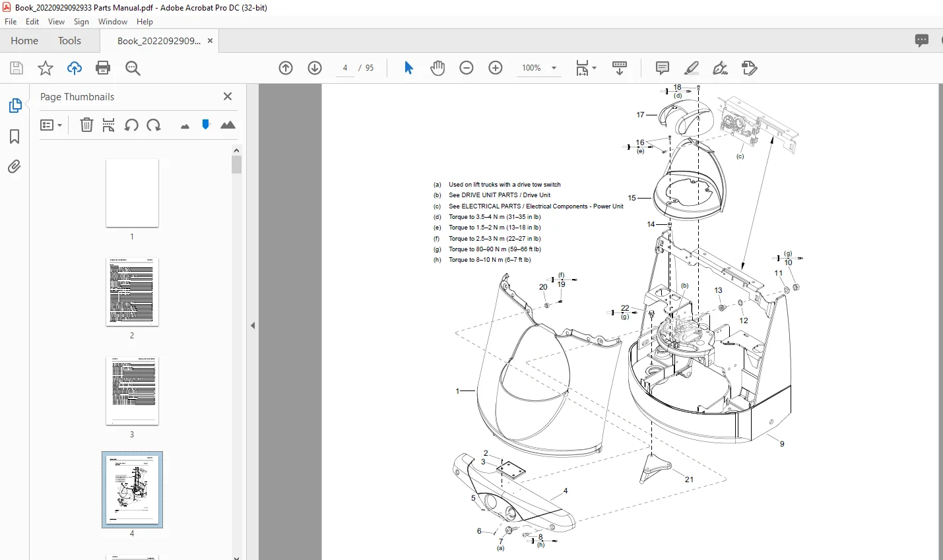Select the Book_2022092909... document tab

pos(158,41)
